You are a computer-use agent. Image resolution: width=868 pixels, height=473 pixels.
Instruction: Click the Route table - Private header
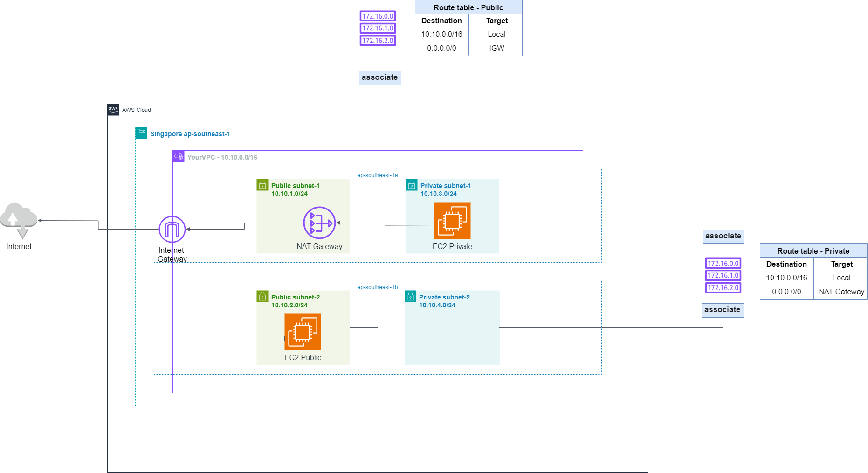coord(813,251)
